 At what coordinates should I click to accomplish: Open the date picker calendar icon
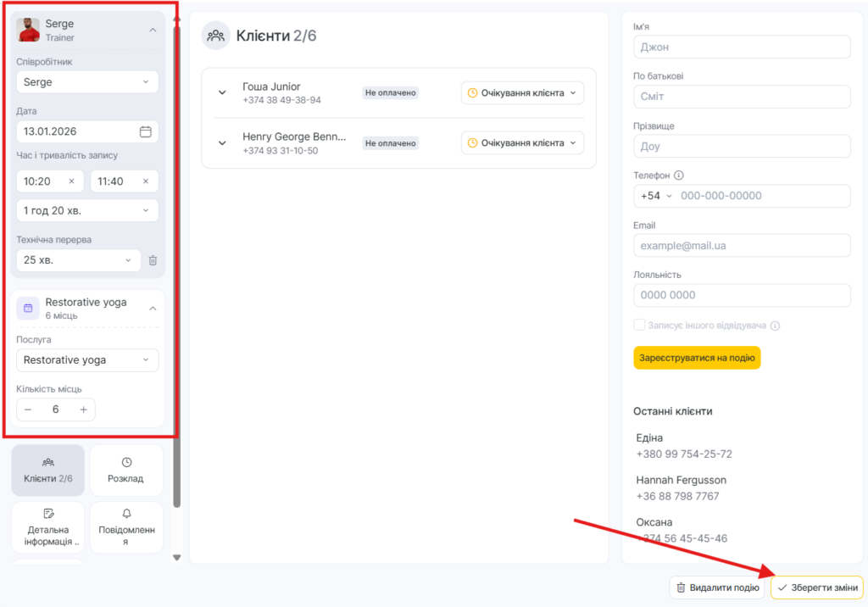pos(145,131)
